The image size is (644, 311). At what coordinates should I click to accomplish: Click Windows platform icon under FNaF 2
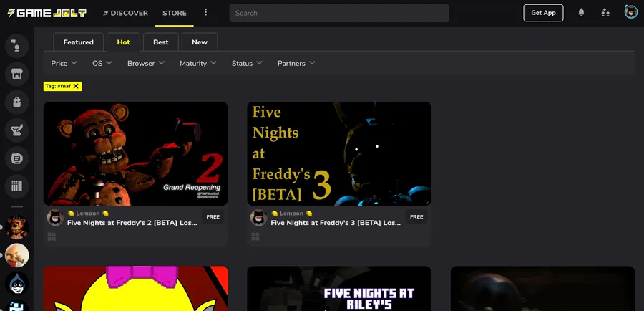click(52, 236)
